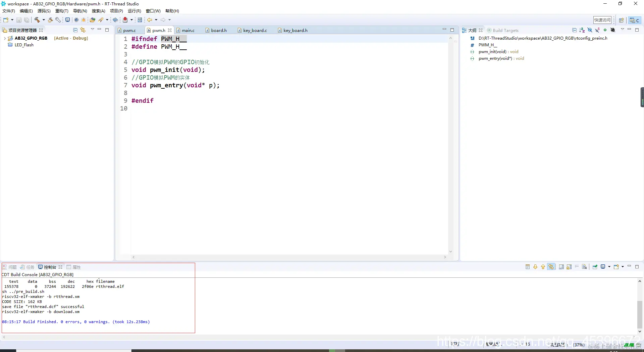Image resolution: width=644 pixels, height=352 pixels.
Task: Open the 属性 properties view
Action: (74, 267)
